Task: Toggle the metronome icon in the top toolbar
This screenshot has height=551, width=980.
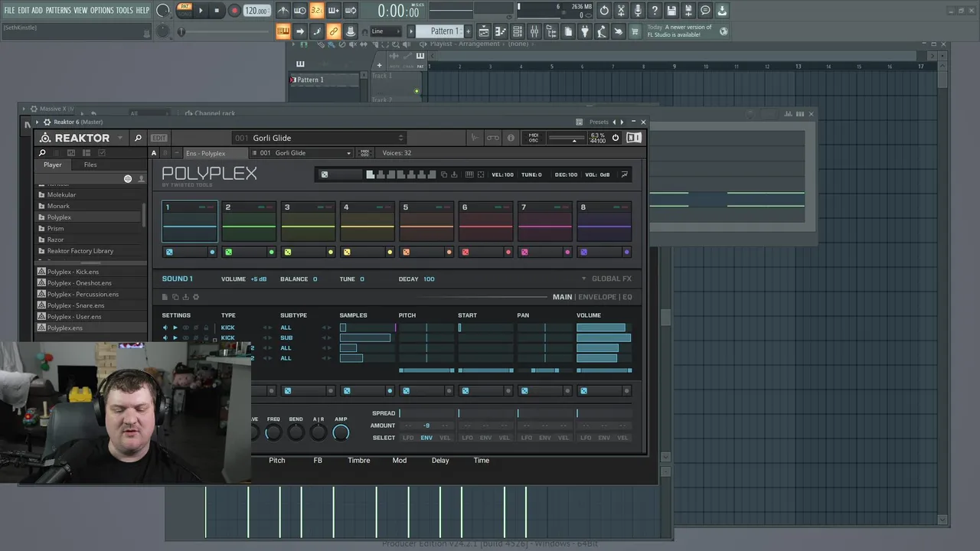Action: [x=283, y=11]
